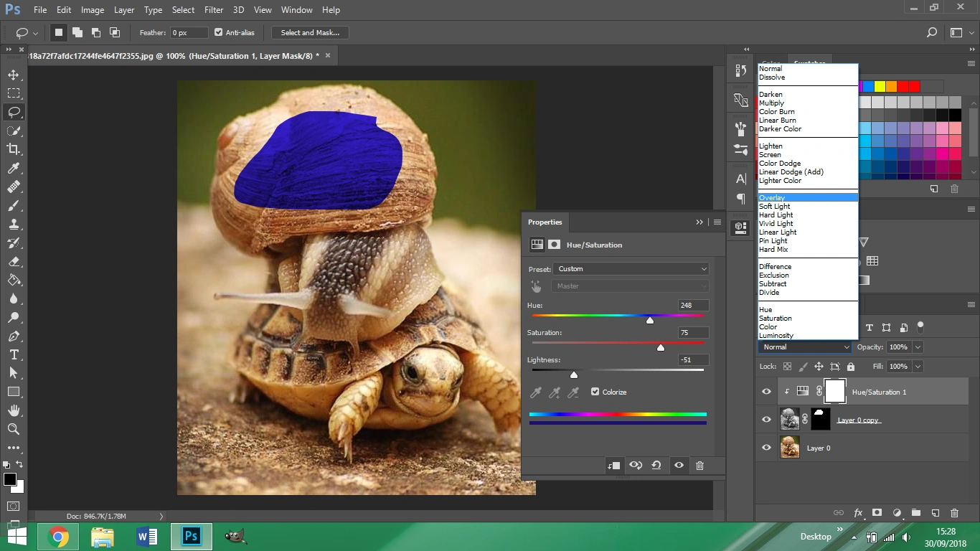Select the Hand tool
The height and width of the screenshot is (551, 980).
(x=14, y=410)
